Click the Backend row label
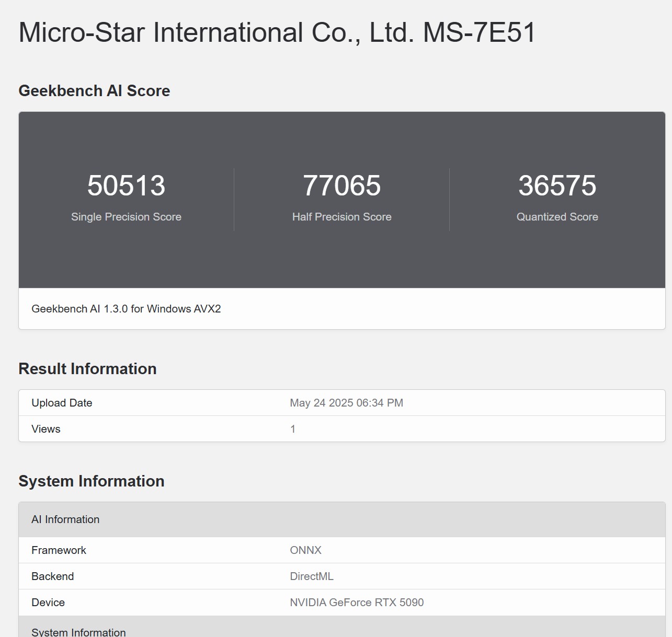 [x=52, y=576]
